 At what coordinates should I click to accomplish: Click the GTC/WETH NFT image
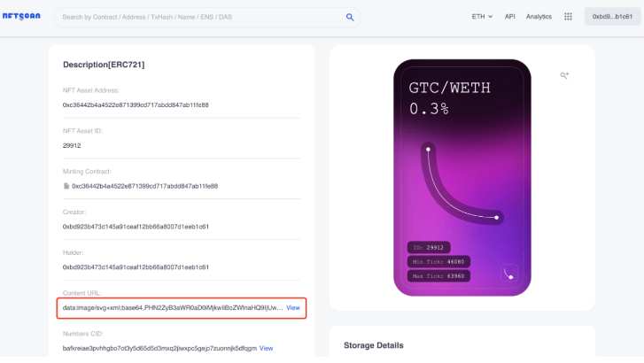click(462, 177)
